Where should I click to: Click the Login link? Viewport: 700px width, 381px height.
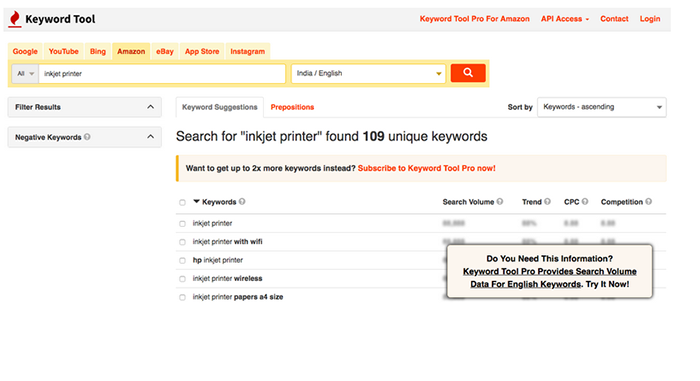(650, 19)
